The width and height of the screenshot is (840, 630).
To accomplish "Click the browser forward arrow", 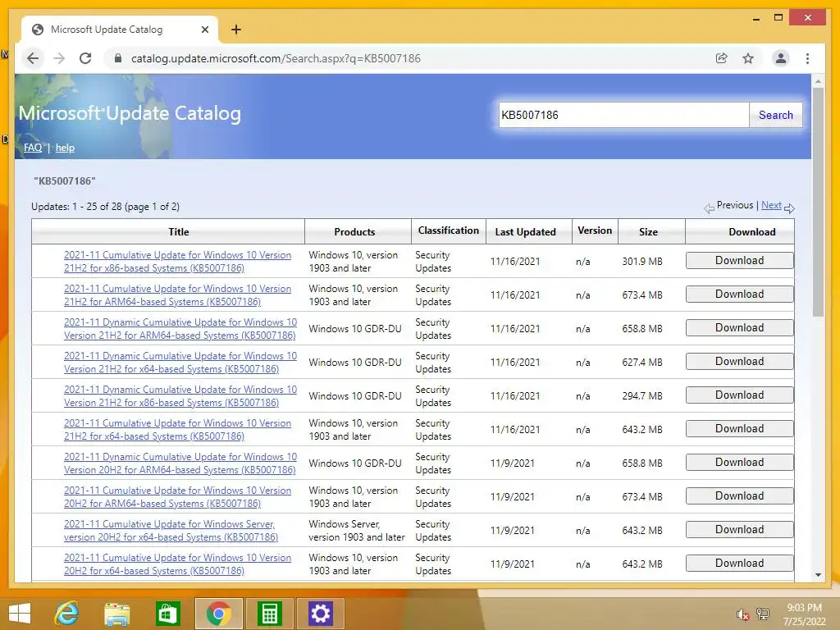I will (59, 58).
